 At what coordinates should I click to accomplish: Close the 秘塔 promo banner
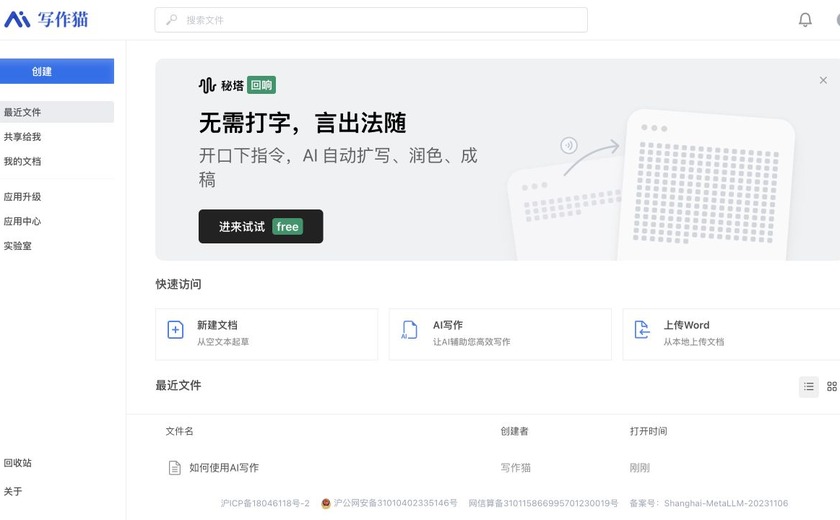point(823,80)
